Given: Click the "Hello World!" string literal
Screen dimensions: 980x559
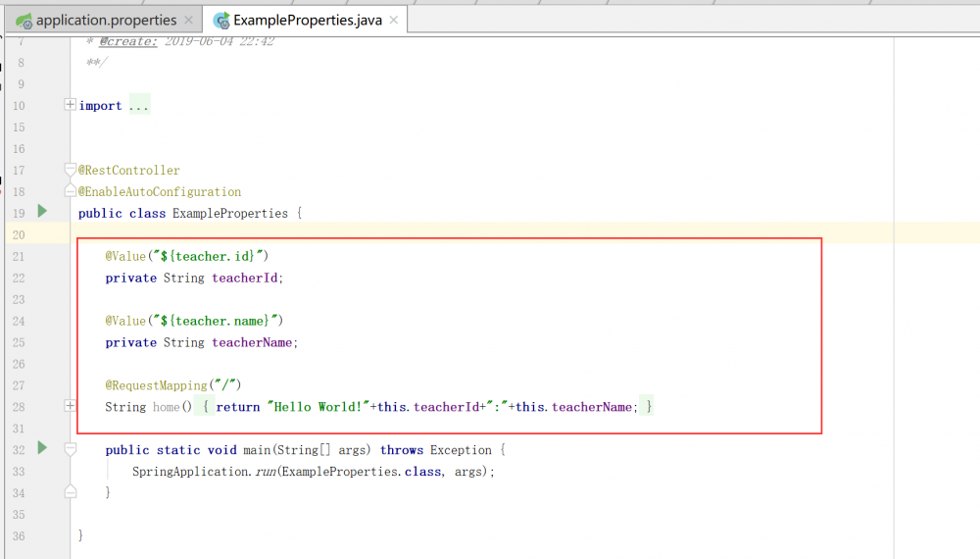Looking at the screenshot, I should [x=318, y=407].
